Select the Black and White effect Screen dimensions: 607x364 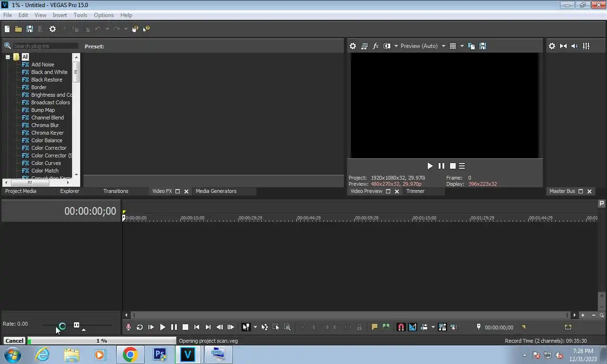49,72
